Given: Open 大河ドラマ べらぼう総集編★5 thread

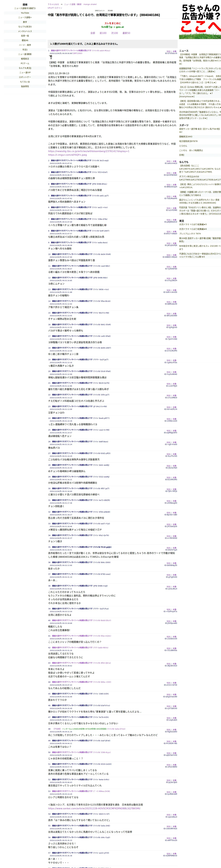Looking at the screenshot, I should (x=193, y=224).
